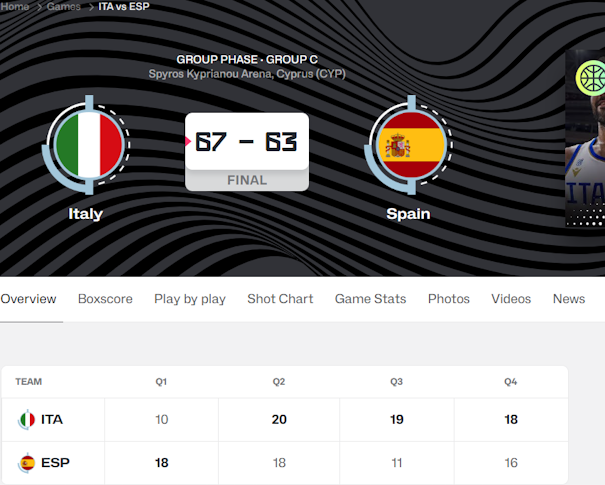Go to the Photos tab
This screenshot has height=485, width=605.
[x=449, y=299]
